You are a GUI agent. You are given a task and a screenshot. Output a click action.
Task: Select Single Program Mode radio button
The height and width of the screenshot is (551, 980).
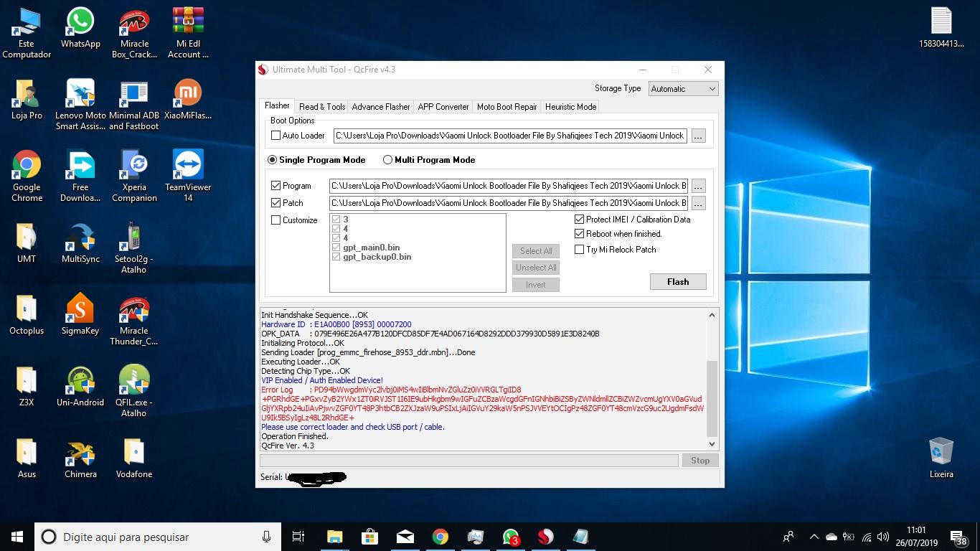272,159
